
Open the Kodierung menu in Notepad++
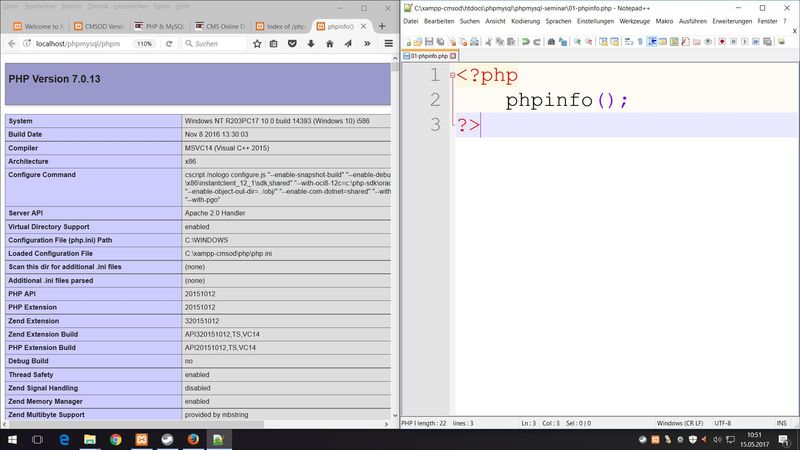(525, 20)
